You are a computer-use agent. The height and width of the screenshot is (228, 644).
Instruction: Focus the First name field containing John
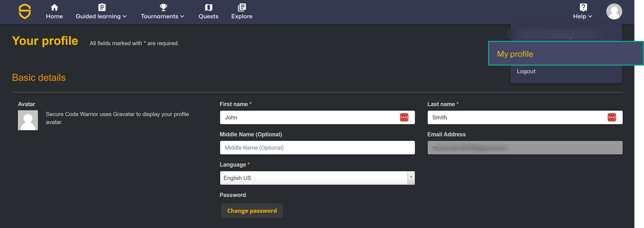(x=309, y=117)
